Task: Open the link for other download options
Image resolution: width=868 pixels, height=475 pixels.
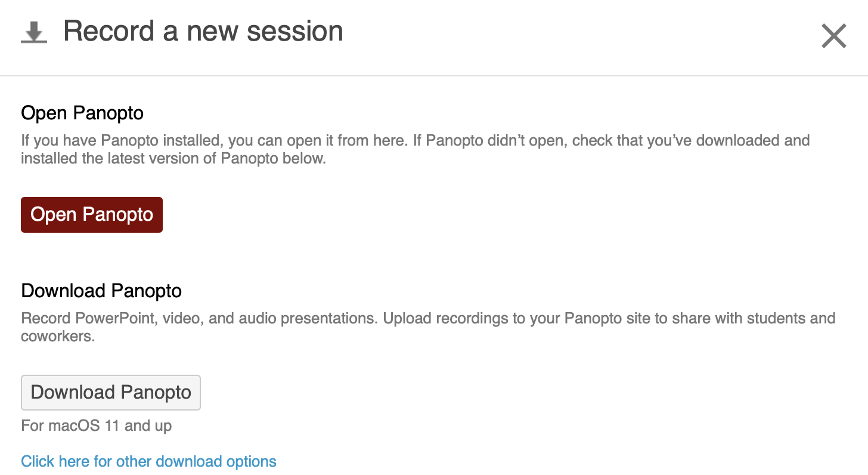Action: pyautogui.click(x=148, y=461)
